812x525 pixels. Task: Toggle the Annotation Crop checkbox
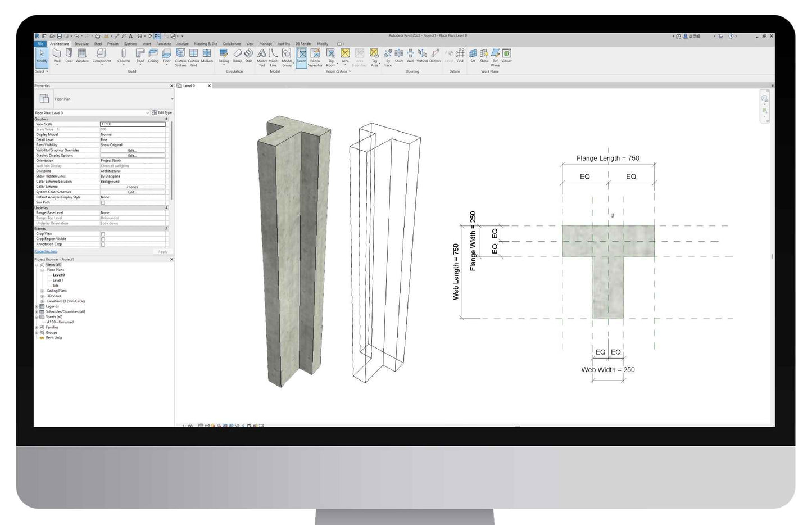click(x=103, y=245)
